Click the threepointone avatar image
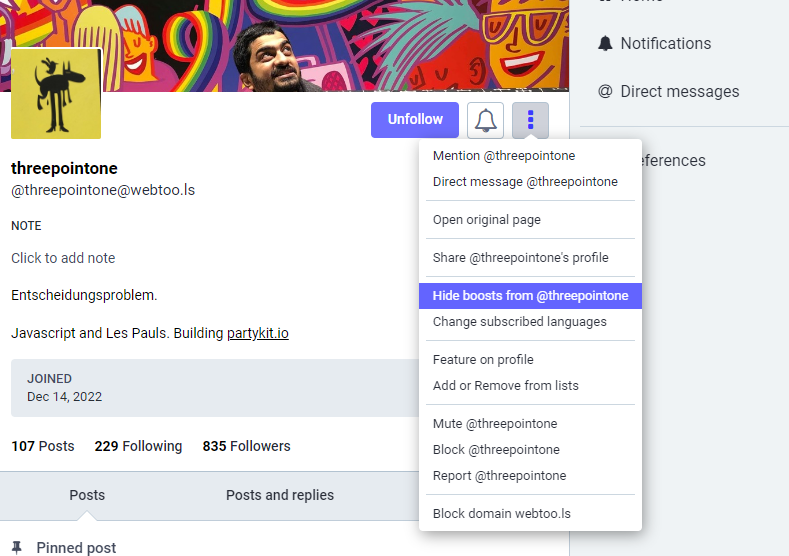 [x=56, y=93]
